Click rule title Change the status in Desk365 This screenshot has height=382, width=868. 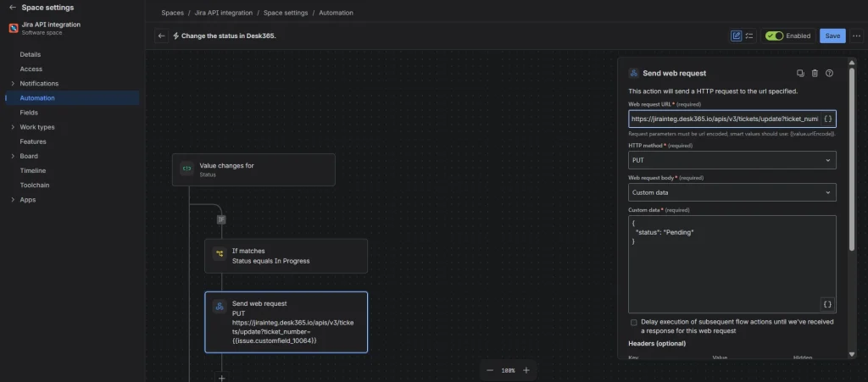point(229,36)
